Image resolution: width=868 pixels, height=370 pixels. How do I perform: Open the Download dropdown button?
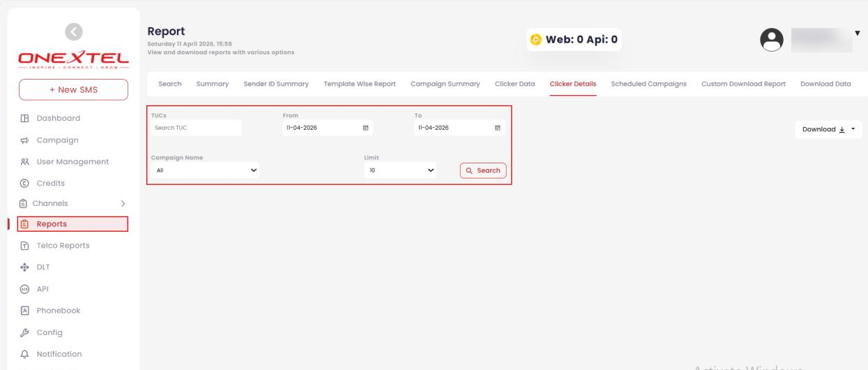pos(828,129)
